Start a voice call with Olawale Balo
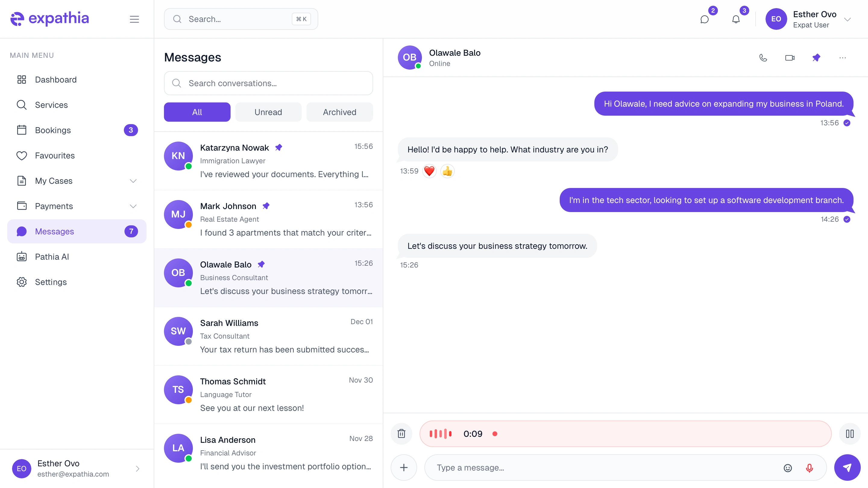 [763, 58]
